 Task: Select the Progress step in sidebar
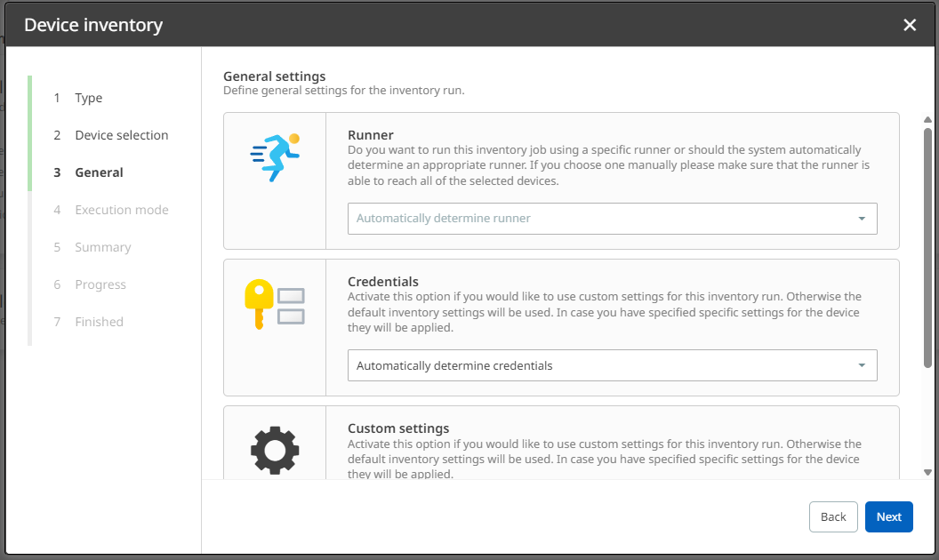coord(100,284)
